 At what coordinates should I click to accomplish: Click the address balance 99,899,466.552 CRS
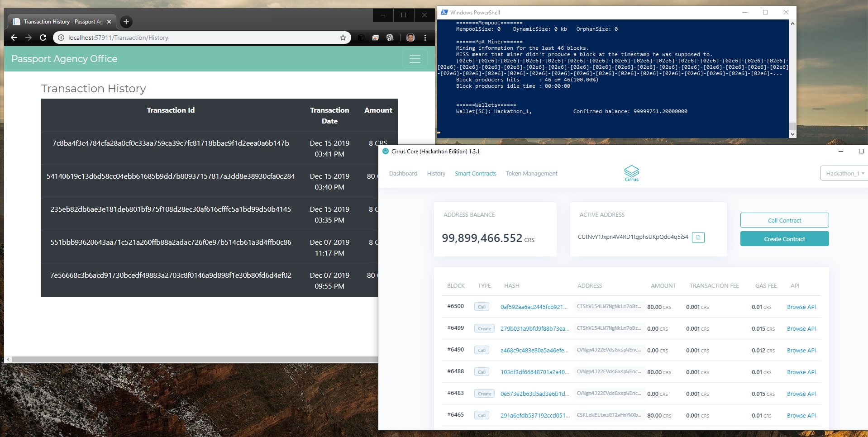[x=488, y=238]
